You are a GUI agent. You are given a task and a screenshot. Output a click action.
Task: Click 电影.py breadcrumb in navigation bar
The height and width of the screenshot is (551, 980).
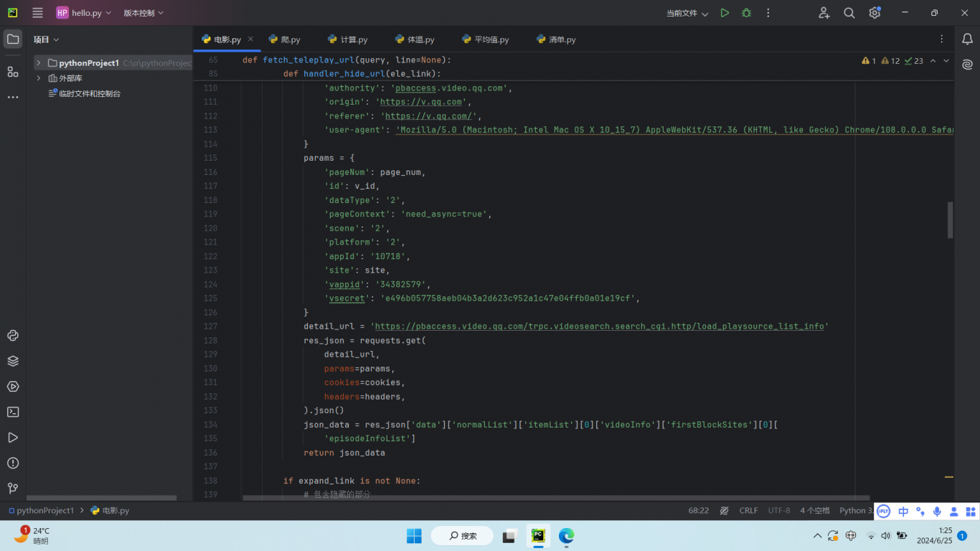[110, 511]
